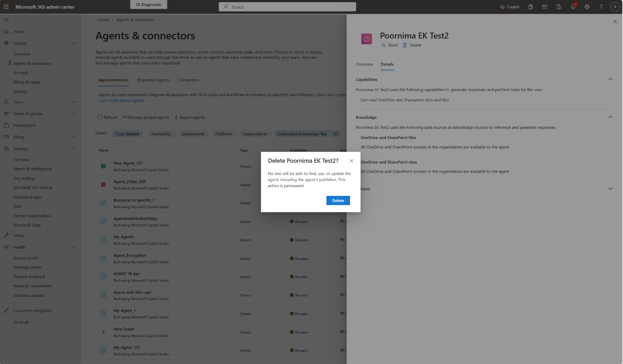Open the help question mark icon
The height and width of the screenshot is (364, 623).
601,7
